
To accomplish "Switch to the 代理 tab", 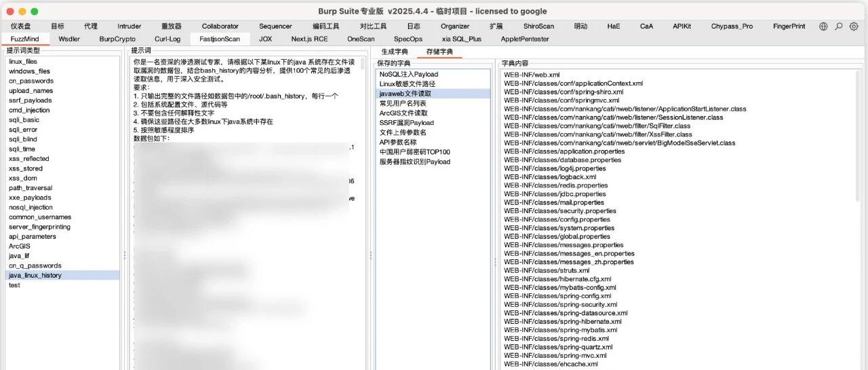I will click(x=91, y=26).
